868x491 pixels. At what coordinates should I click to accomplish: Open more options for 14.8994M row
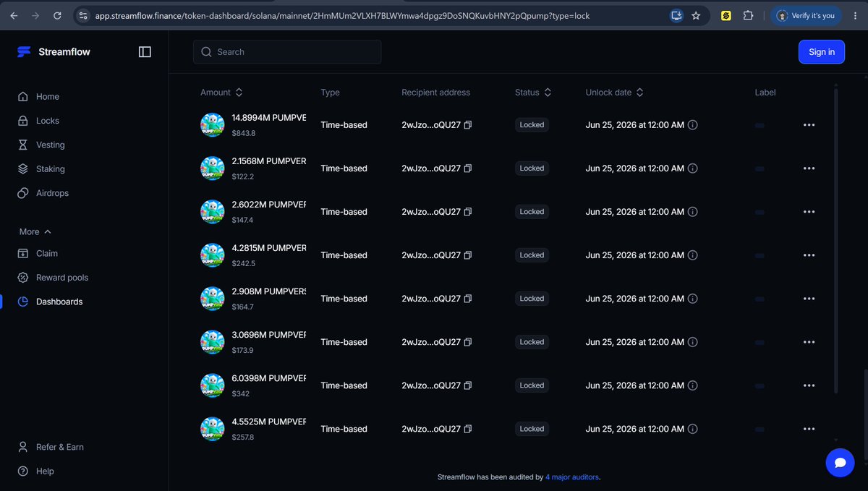[809, 125]
